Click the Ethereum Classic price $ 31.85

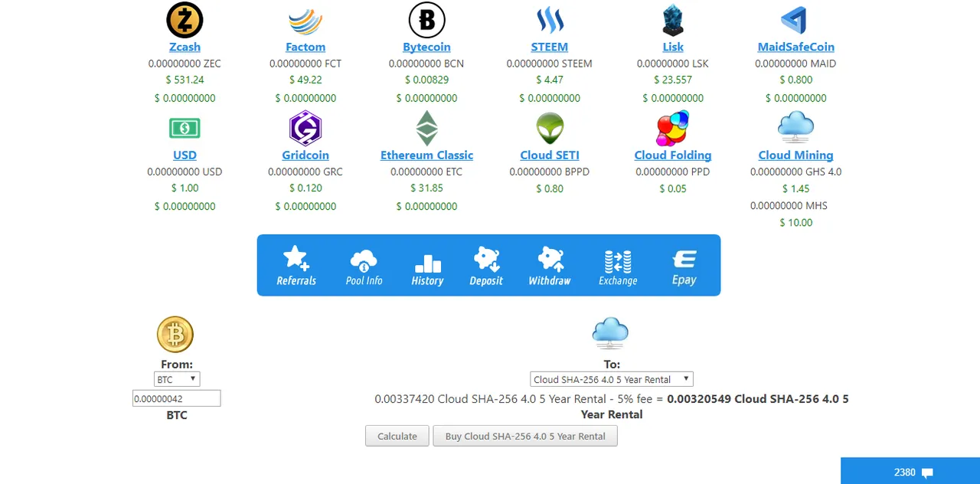coord(426,188)
